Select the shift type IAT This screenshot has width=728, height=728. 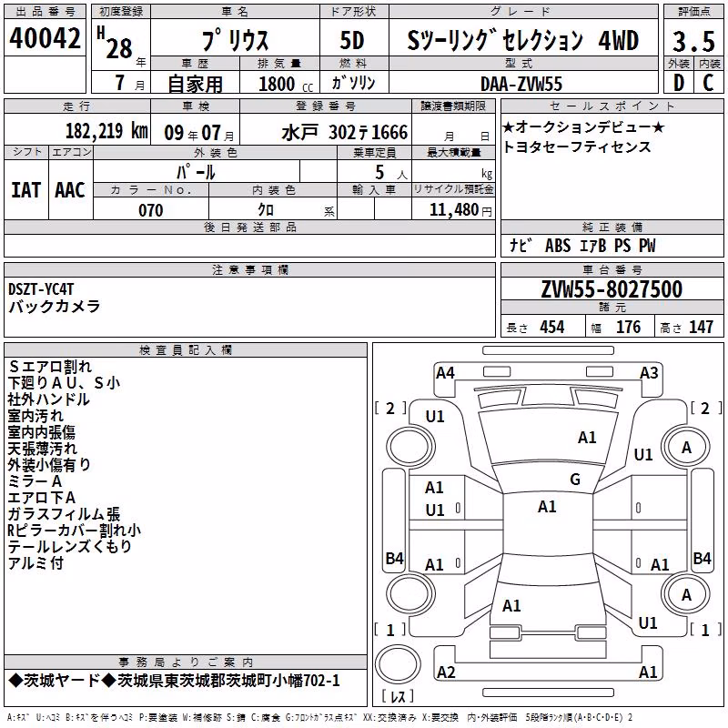coord(25,190)
